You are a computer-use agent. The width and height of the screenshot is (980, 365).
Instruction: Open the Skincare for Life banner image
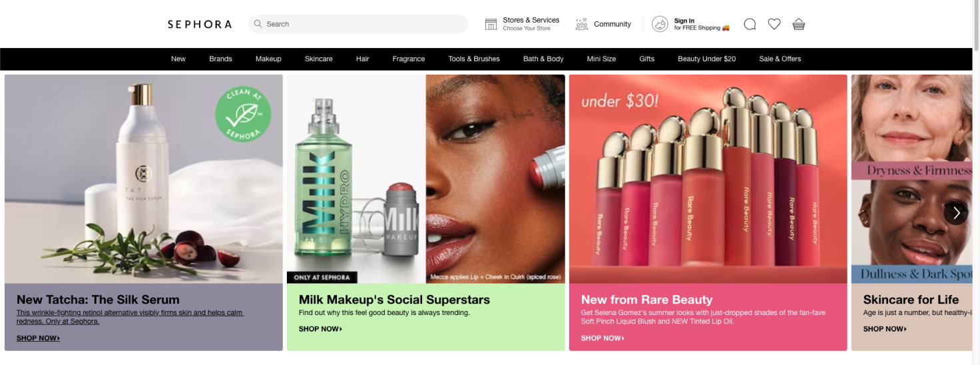pyautogui.click(x=911, y=179)
